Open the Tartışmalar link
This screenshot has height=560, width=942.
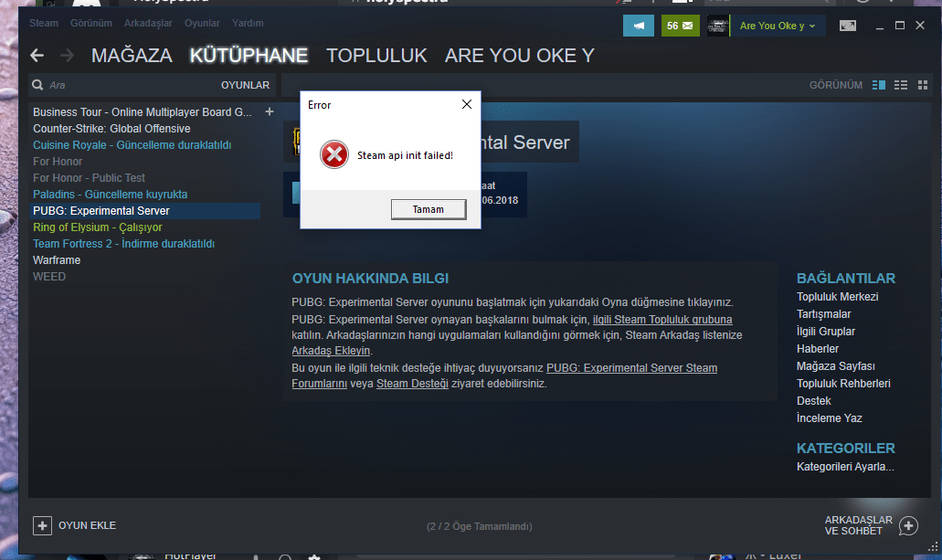(823, 314)
